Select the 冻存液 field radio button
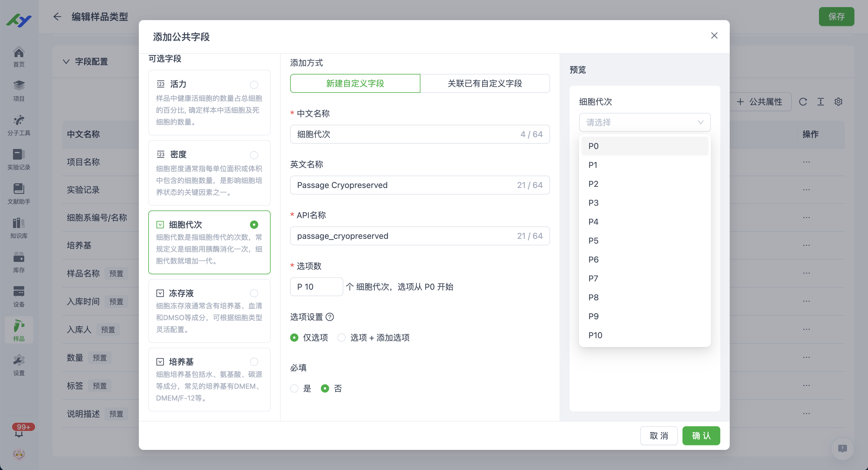The image size is (868, 470). tap(254, 293)
